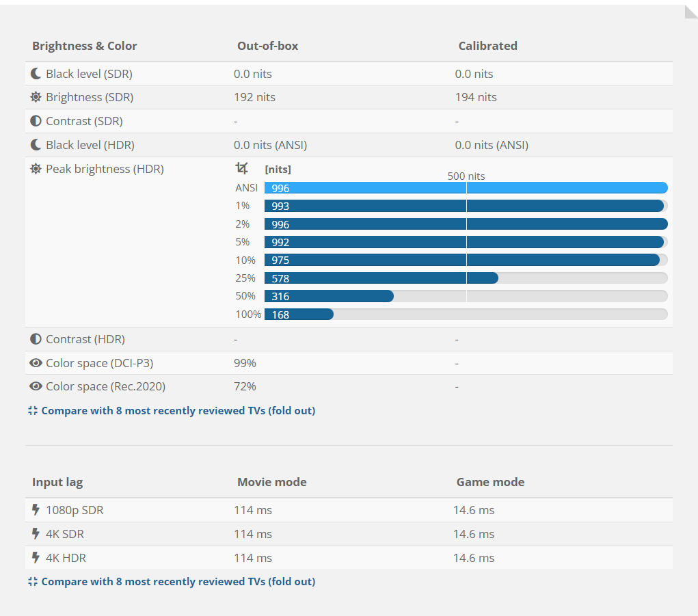This screenshot has width=698, height=616.
Task: Click the folded page corner at top right
Action: click(690, 12)
